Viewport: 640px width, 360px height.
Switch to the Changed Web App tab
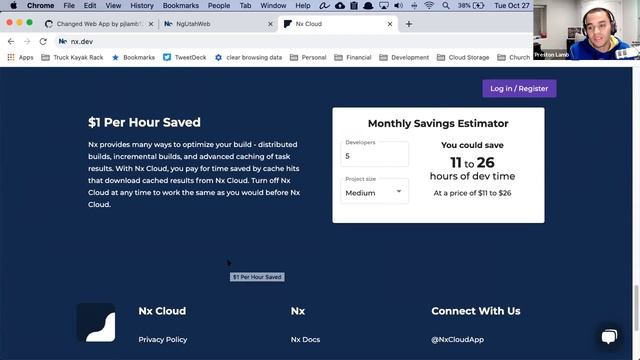[x=98, y=24]
